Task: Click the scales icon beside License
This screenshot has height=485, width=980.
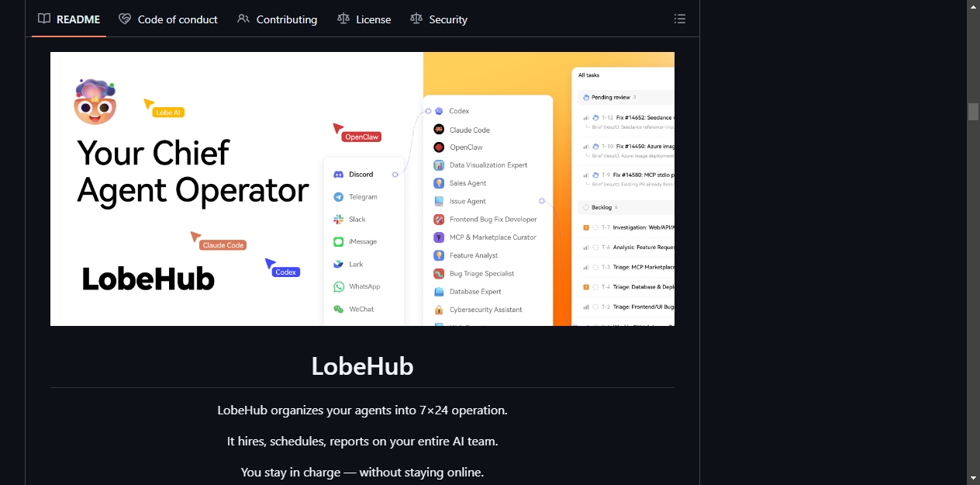Action: tap(343, 19)
